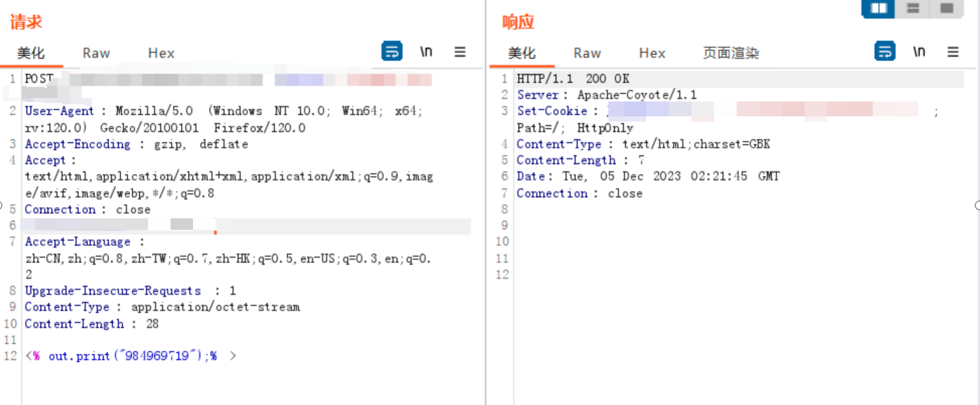Click Upgrade-Insecure-Requests header name
Image resolution: width=980 pixels, height=405 pixels.
pos(113,291)
